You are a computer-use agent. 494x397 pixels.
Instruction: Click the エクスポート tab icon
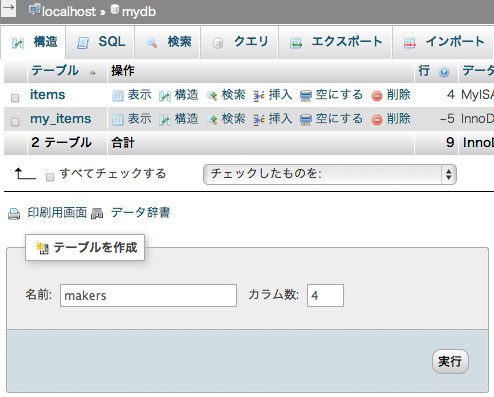coord(296,43)
